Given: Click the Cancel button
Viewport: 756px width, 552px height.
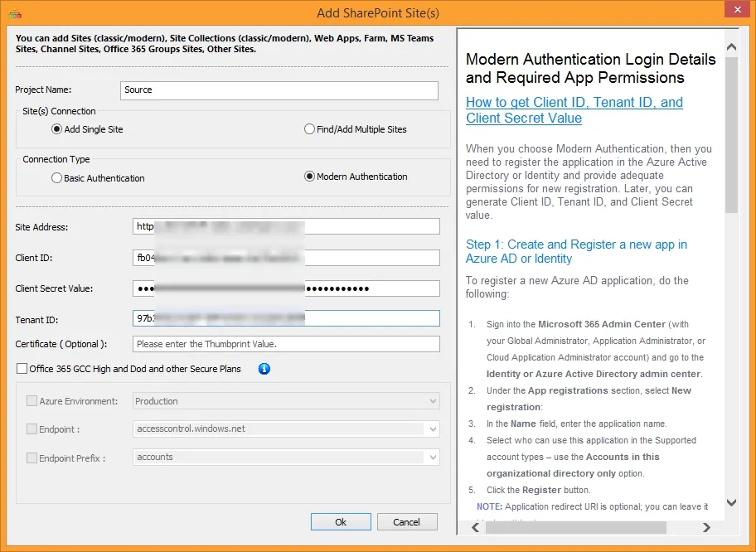Looking at the screenshot, I should [407, 522].
